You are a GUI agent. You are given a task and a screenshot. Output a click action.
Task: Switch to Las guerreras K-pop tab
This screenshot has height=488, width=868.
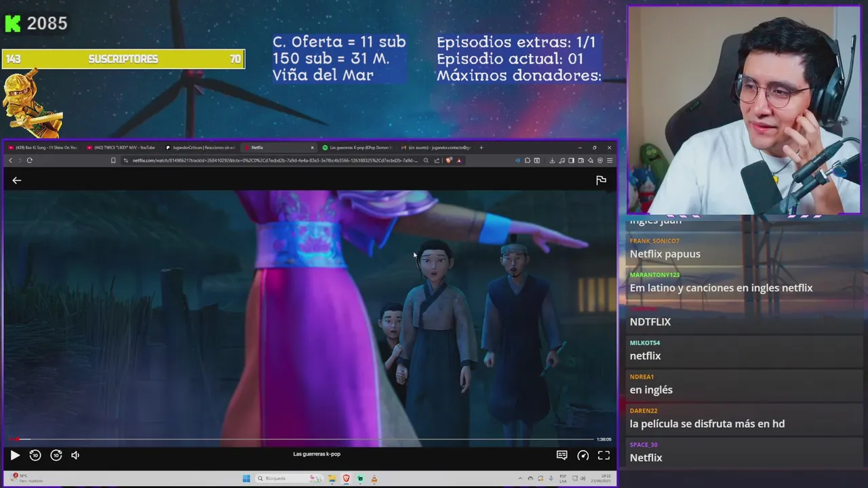(x=357, y=147)
